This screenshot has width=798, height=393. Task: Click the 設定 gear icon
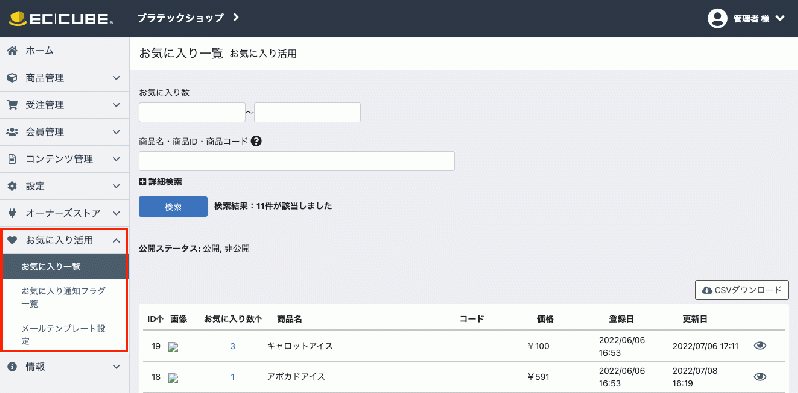[x=13, y=186]
